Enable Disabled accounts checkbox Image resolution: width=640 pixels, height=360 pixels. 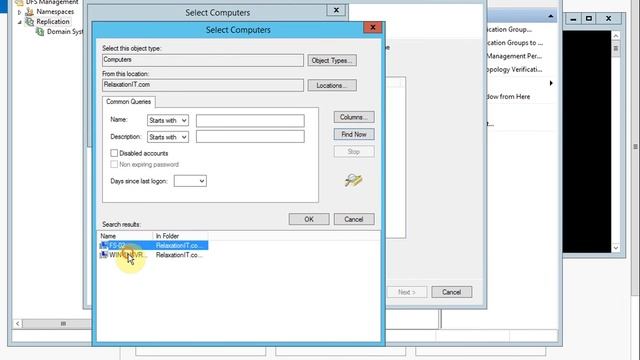coord(114,153)
